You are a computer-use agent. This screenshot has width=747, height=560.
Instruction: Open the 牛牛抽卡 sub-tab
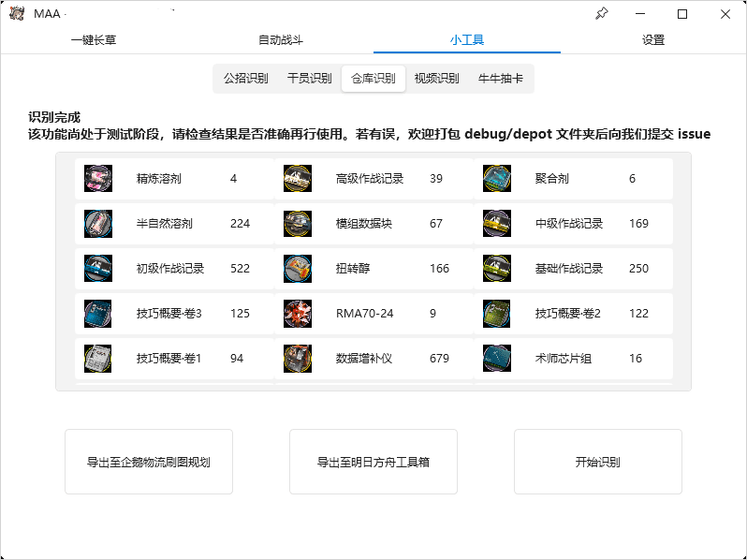501,78
